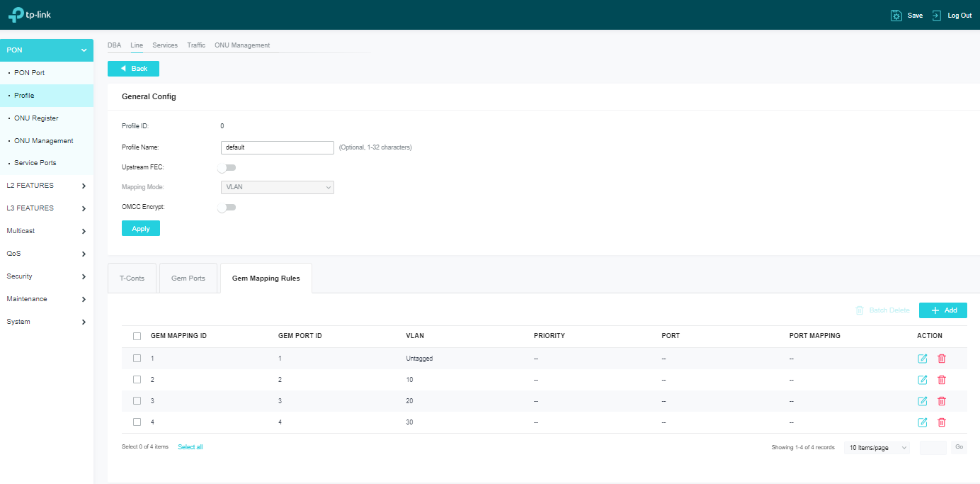Click the GEM MAPPING ID column header
This screenshot has height=484, width=980.
[x=178, y=336]
